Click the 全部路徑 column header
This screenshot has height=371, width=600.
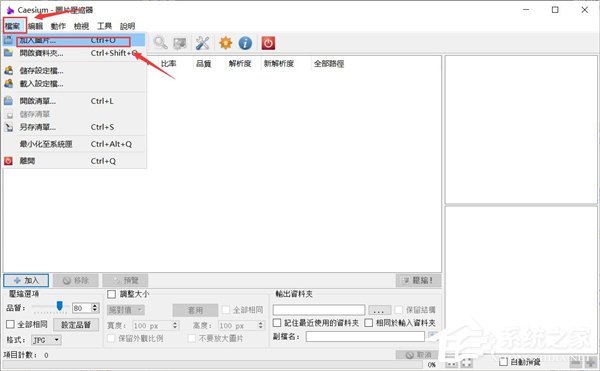click(x=329, y=63)
